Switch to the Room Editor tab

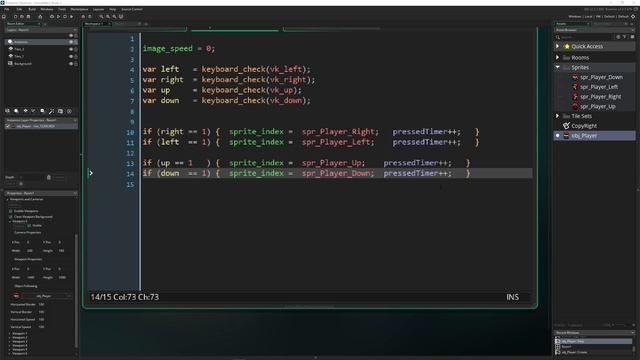(23, 24)
